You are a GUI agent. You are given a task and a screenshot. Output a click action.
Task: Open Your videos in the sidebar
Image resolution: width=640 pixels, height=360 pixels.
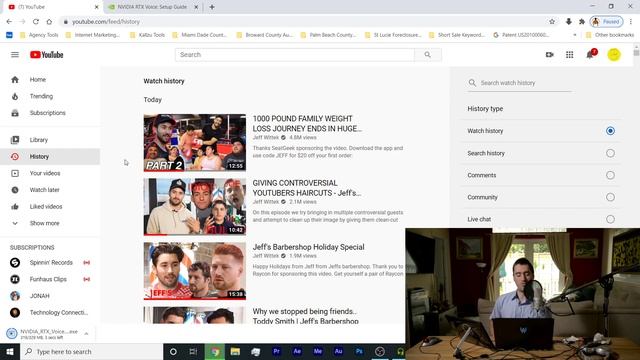50,173
